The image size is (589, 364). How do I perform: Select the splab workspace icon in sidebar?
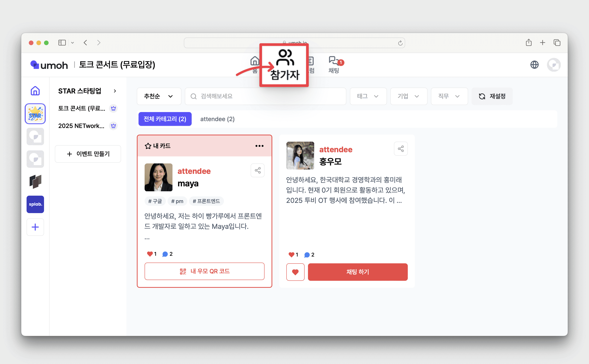(35, 204)
